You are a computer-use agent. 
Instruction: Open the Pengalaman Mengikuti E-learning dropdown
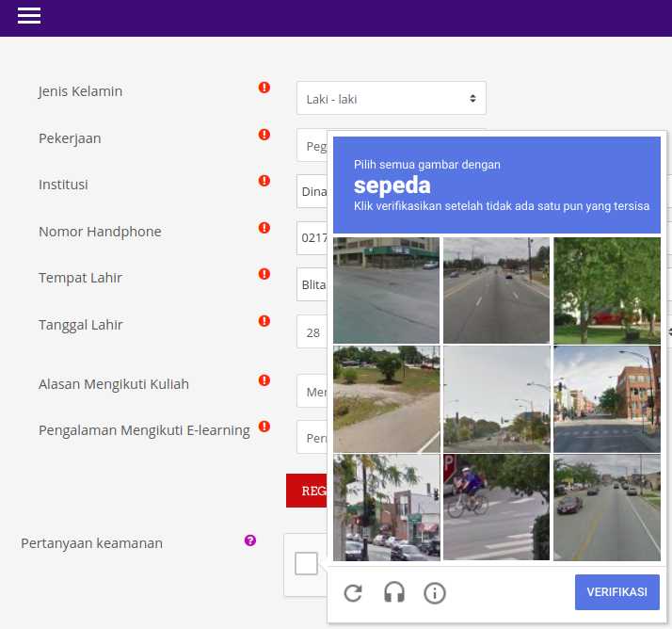(x=312, y=437)
